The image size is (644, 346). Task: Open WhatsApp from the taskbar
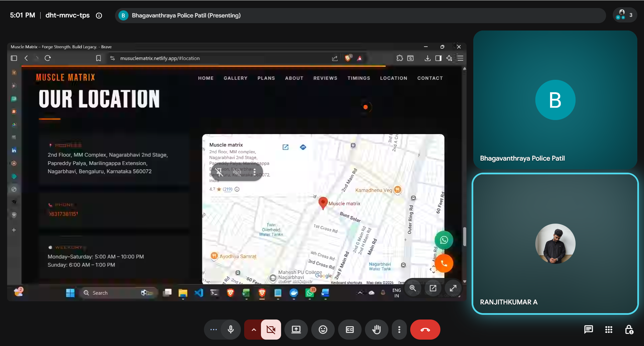[x=310, y=293]
